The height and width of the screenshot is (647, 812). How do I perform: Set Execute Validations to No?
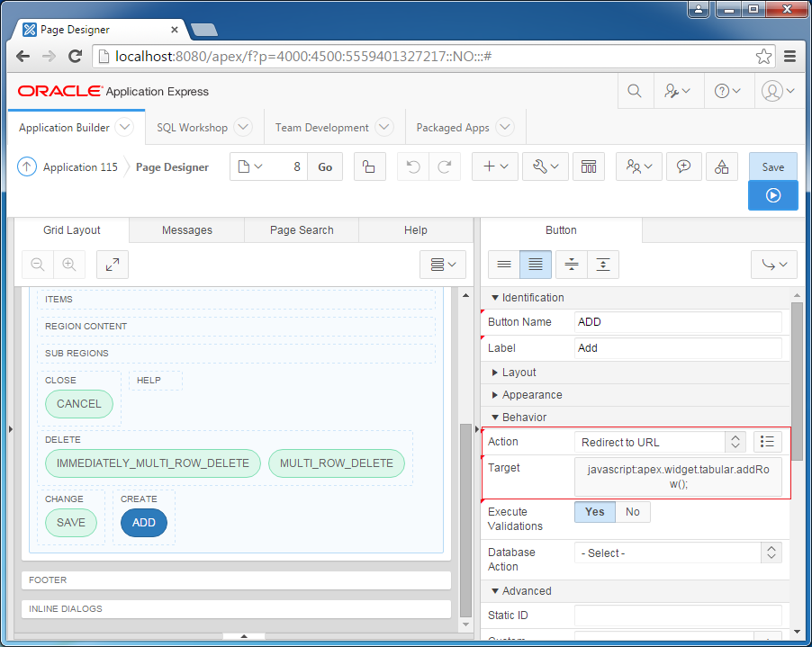pyautogui.click(x=632, y=512)
